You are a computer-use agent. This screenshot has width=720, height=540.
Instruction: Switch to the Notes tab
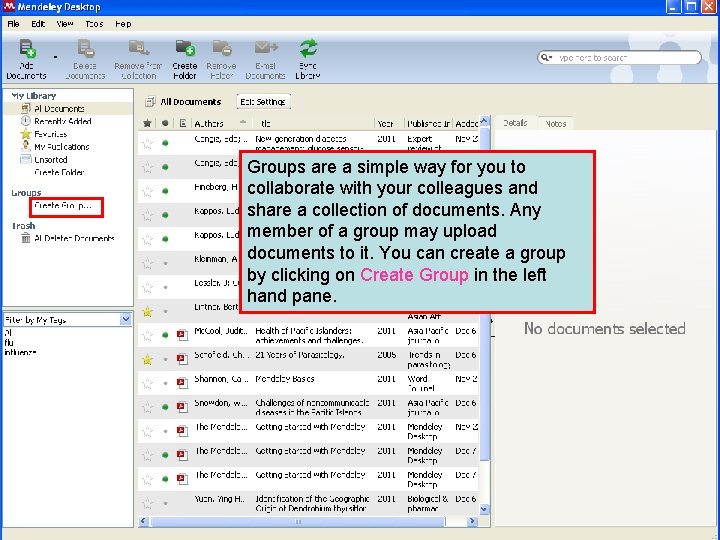point(556,123)
